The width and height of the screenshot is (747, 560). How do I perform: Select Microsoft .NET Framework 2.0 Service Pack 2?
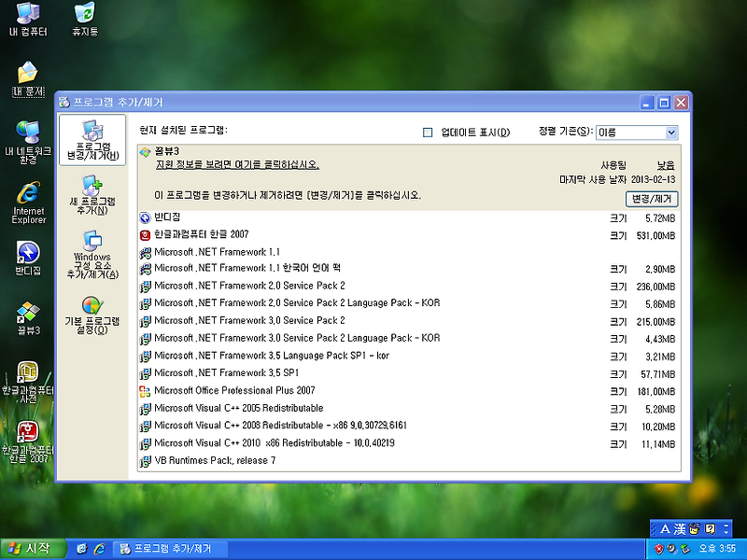pos(409,287)
